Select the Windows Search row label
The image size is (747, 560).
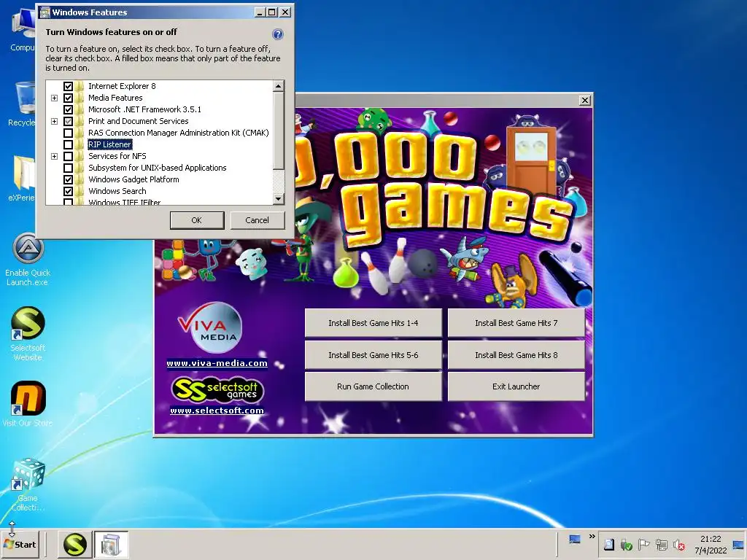pyautogui.click(x=117, y=192)
